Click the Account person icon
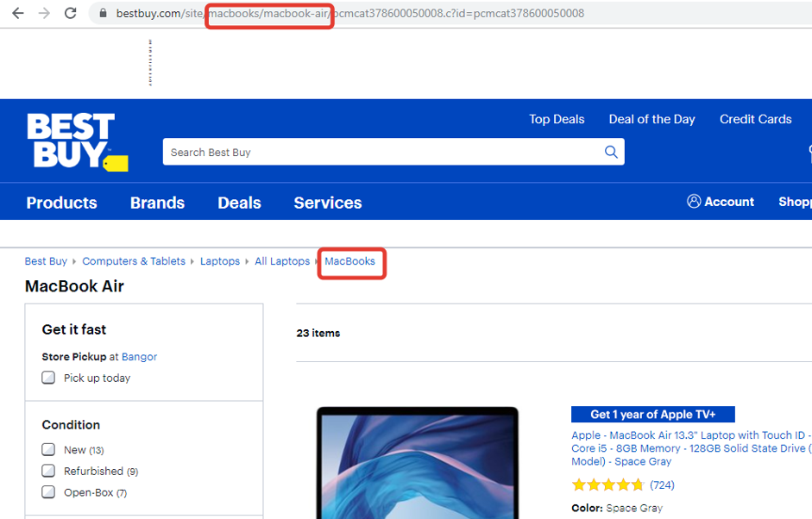 (694, 201)
